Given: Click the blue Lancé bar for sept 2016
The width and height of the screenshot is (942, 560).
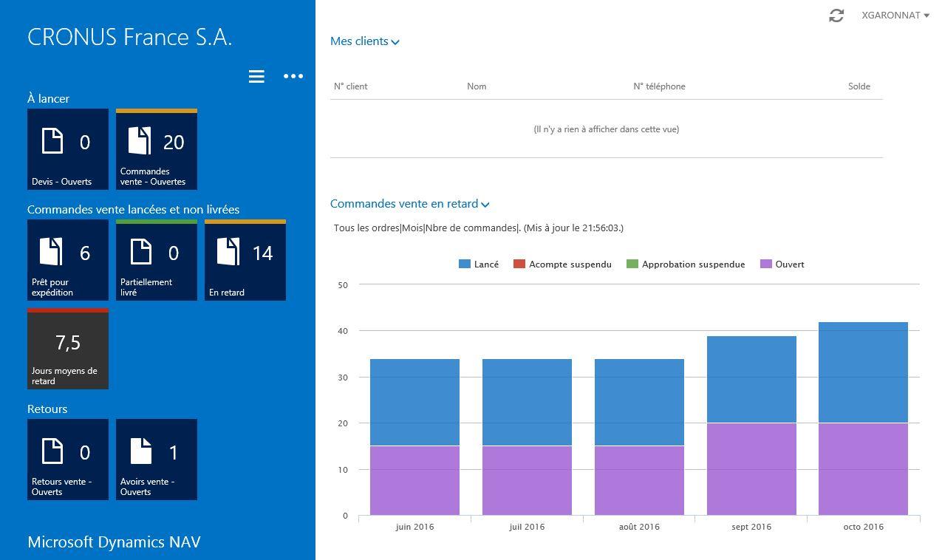Looking at the screenshot, I should coord(751,380).
